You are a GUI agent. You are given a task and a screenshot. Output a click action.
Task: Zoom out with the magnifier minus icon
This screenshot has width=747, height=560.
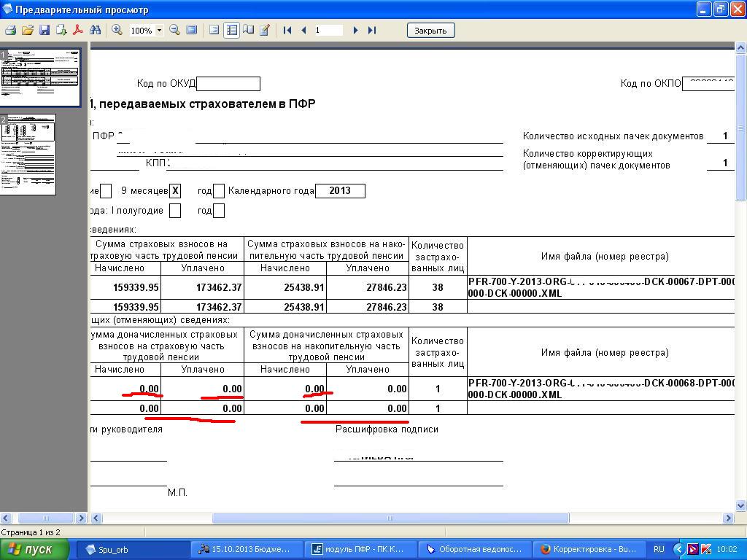175,31
